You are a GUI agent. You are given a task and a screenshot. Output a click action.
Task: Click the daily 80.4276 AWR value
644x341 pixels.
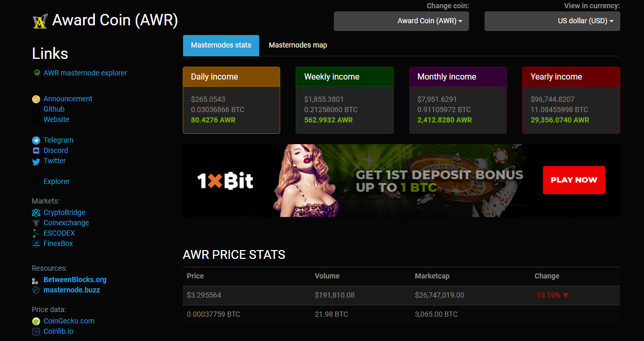click(213, 120)
